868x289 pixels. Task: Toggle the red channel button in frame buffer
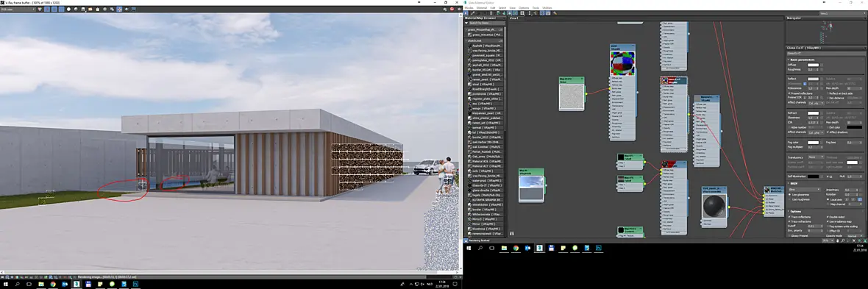[x=47, y=9]
